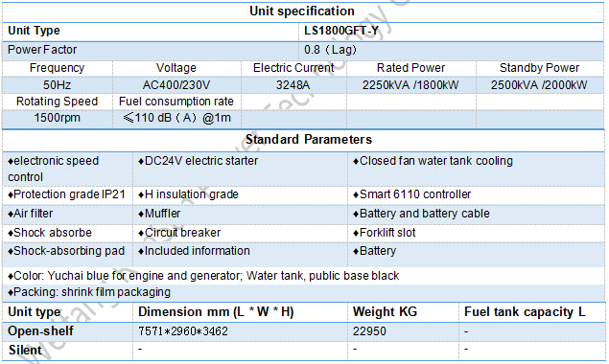
Task: Click the Protection grade IP21 cell
Action: (66, 194)
